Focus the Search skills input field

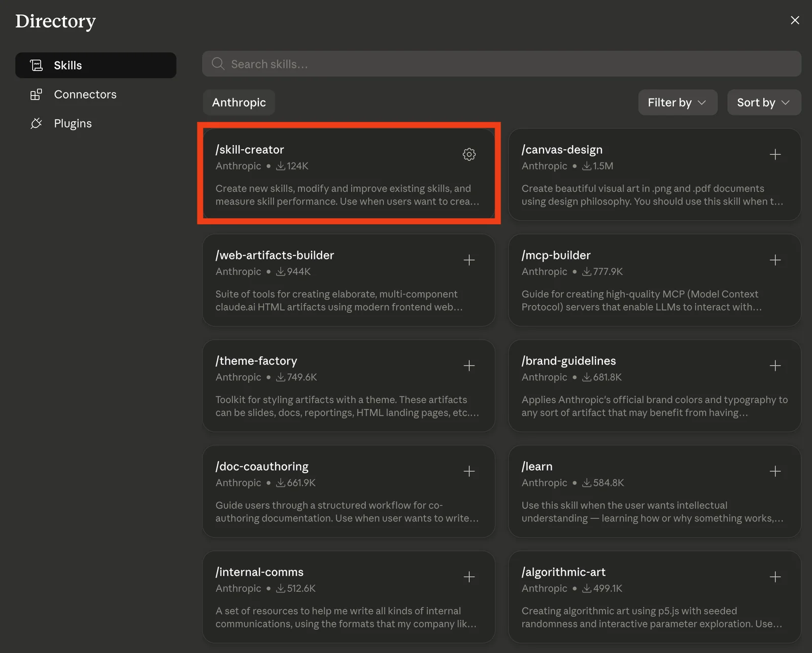point(501,63)
